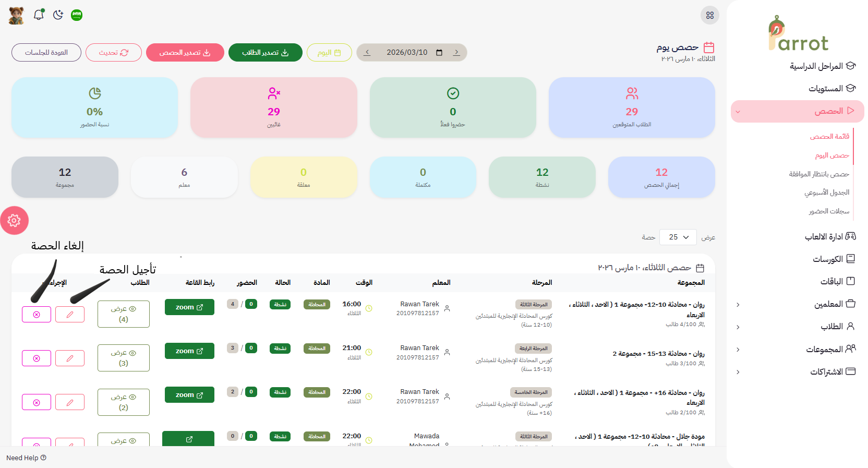Click the notification bell icon
The image size is (868, 468).
(39, 15)
